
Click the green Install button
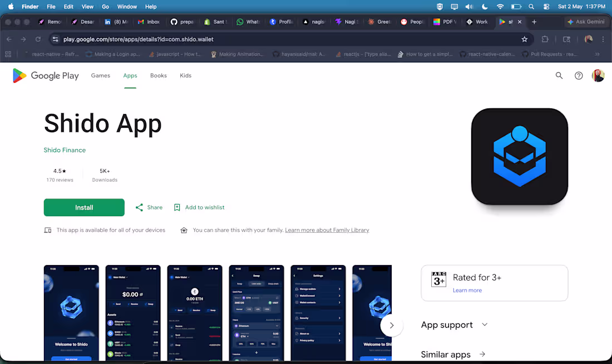tap(84, 207)
